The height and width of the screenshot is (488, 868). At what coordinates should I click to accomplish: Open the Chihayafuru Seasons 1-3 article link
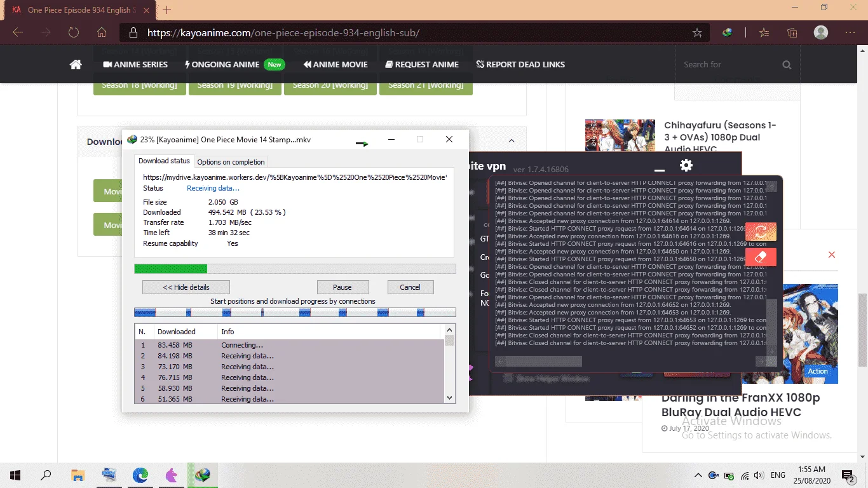pyautogui.click(x=720, y=137)
